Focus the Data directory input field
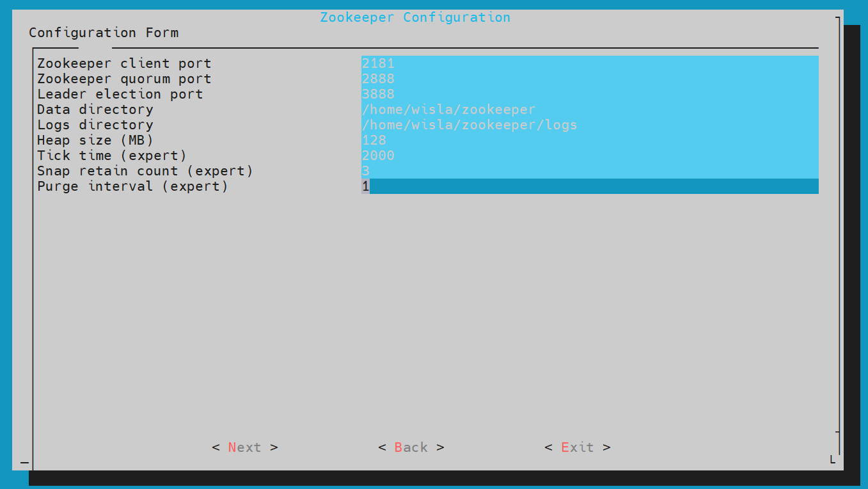This screenshot has width=868, height=489. click(x=590, y=109)
